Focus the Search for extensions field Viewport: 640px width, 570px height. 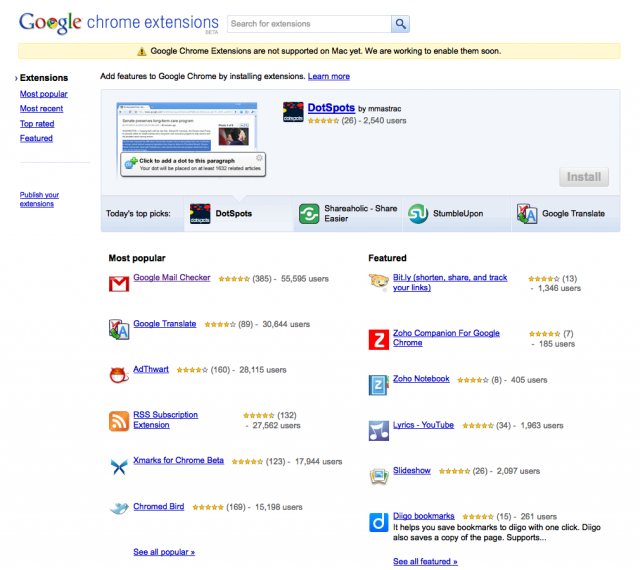tap(309, 24)
